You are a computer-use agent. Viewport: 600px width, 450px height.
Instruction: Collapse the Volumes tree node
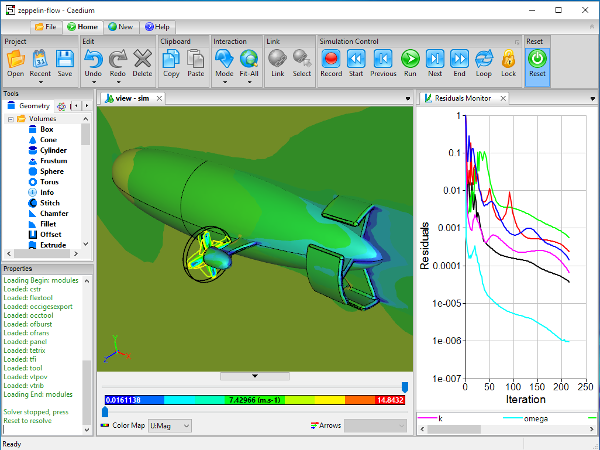9,119
